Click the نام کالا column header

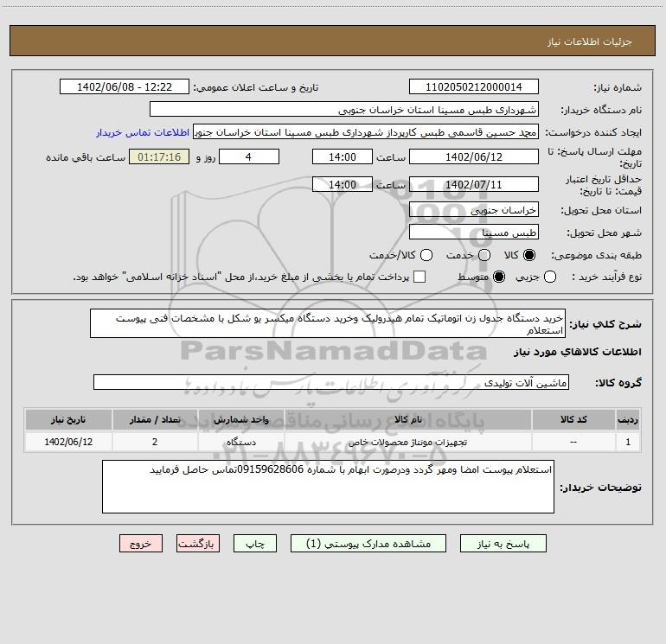click(x=407, y=419)
